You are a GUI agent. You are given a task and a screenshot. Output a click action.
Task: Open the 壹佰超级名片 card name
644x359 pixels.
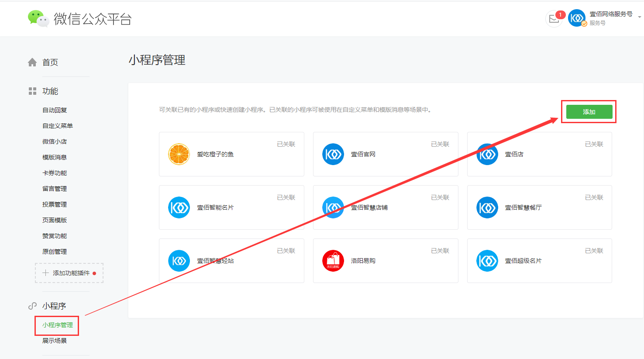tap(523, 261)
